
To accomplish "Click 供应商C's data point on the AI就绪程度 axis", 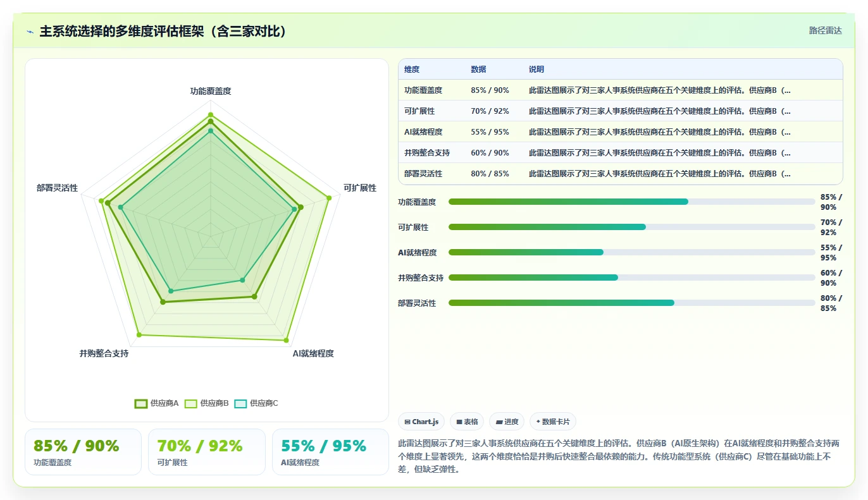I will coord(242,280).
